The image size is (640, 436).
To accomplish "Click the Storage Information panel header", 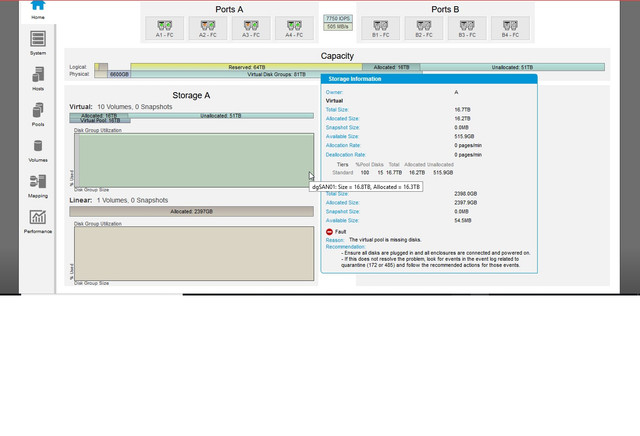I will tap(429, 79).
